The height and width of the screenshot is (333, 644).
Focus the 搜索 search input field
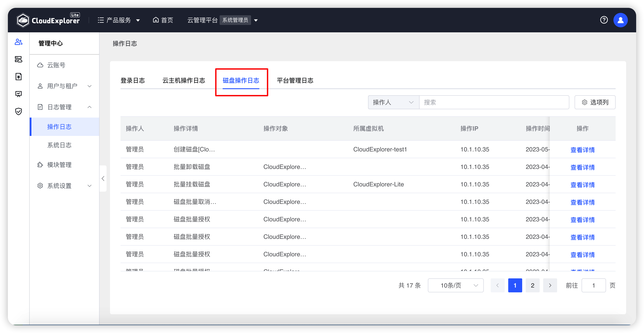(x=494, y=102)
